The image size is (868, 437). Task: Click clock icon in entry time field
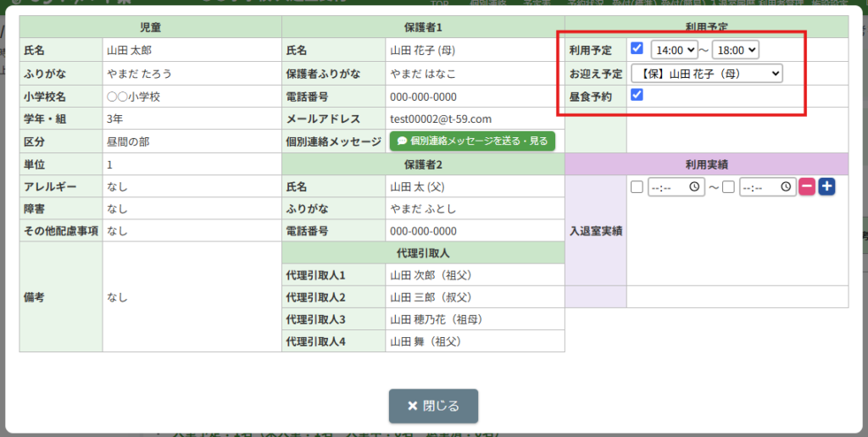pyautogui.click(x=694, y=187)
